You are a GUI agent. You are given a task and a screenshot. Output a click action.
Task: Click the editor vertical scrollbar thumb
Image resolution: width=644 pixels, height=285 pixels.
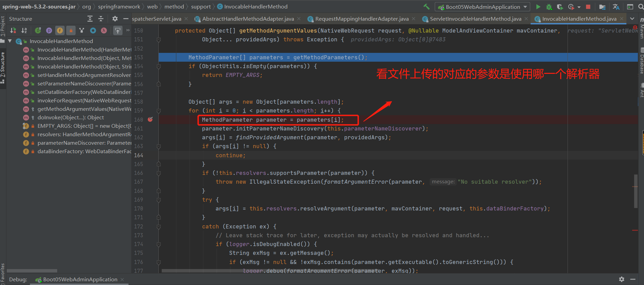(x=636, y=191)
